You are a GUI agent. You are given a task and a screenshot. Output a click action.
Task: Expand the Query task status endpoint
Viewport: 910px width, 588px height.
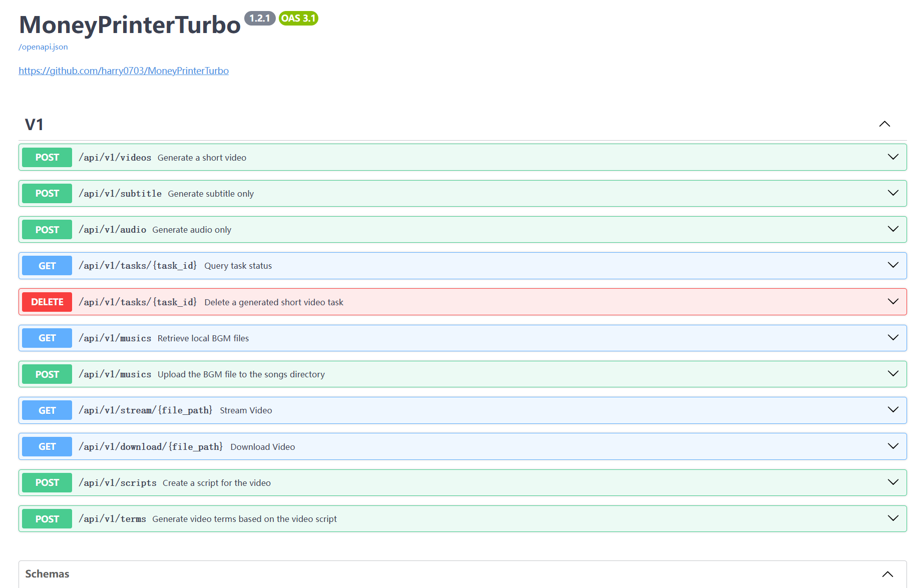tap(893, 265)
